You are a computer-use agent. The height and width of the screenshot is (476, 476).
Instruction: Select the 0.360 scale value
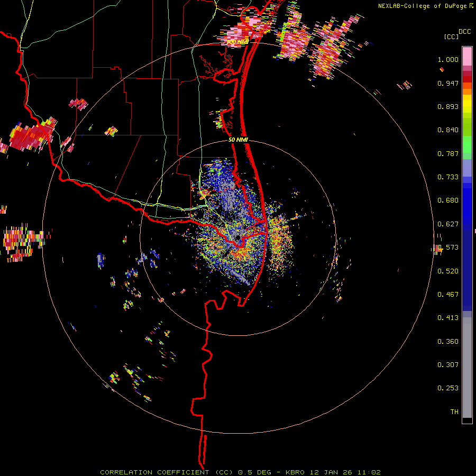point(448,342)
